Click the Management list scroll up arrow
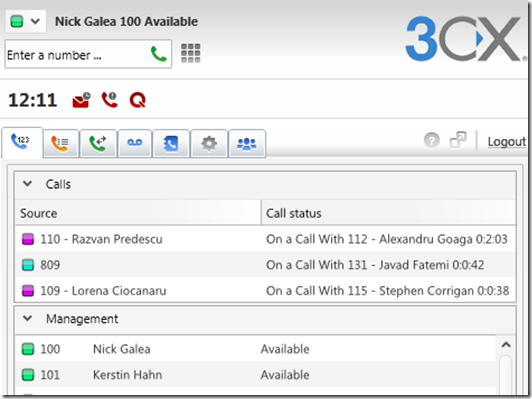Screen dimensions: 532x399 tap(506, 345)
